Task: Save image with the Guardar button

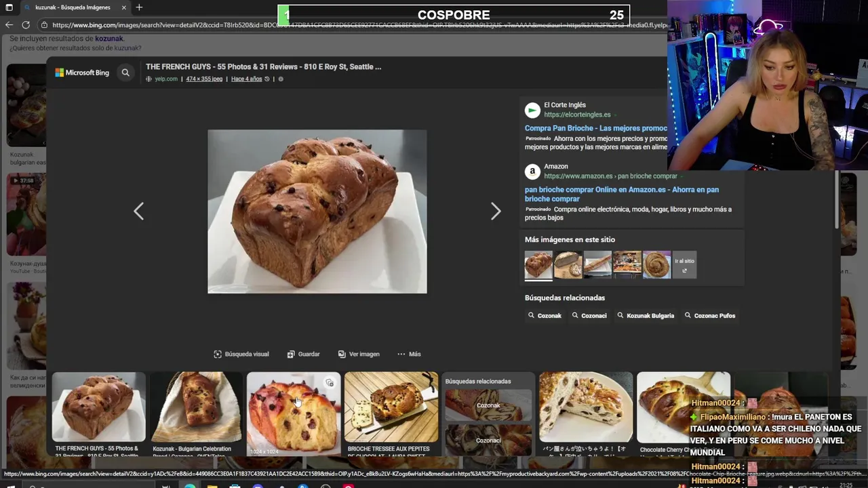Action: [x=303, y=354]
